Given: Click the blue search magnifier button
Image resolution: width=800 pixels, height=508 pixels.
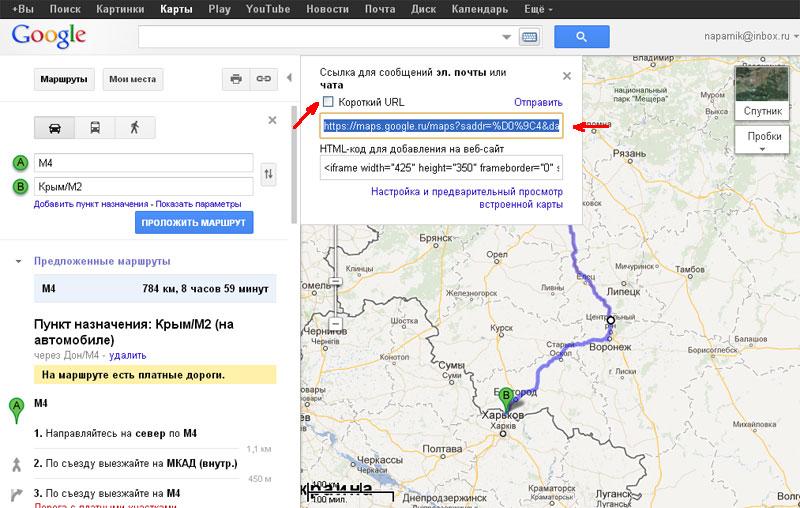Looking at the screenshot, I should pyautogui.click(x=582, y=37).
